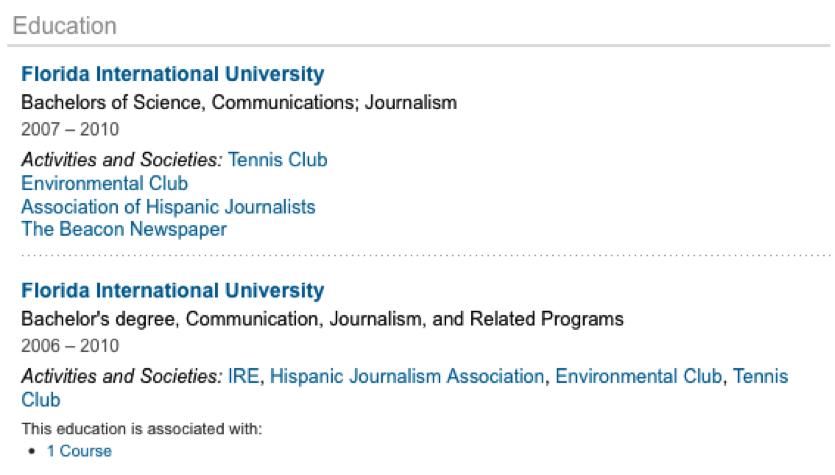Select Bachelor's degree, Communication, Journalism, and Related Programs text
Image resolution: width=835 pixels, height=475 pixels.
322,319
